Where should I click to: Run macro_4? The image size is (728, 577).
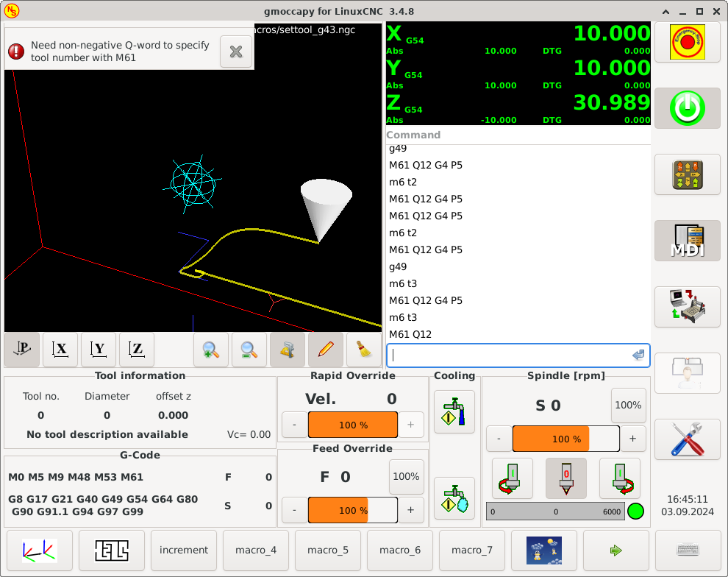click(x=256, y=551)
